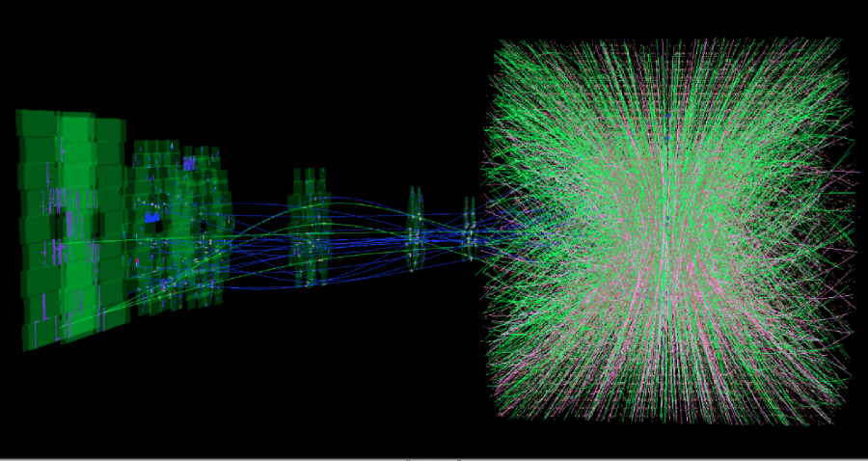Select the central vertical white beam line
Image resolution: width=868 pixels, height=461 pixels.
[x=668, y=230]
